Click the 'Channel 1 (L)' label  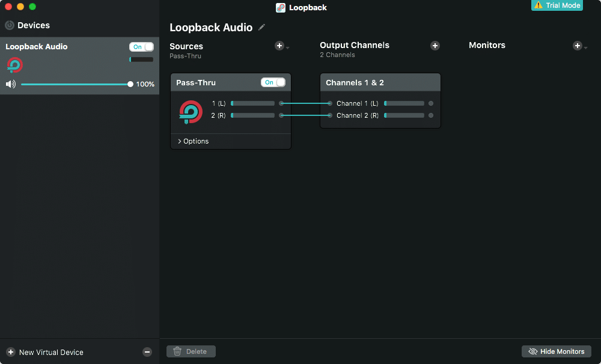tap(357, 103)
